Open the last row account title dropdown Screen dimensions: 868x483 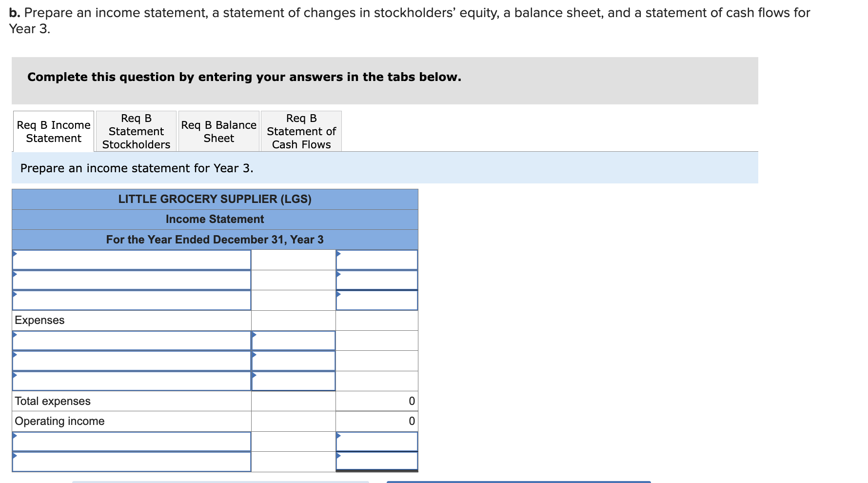click(x=132, y=461)
